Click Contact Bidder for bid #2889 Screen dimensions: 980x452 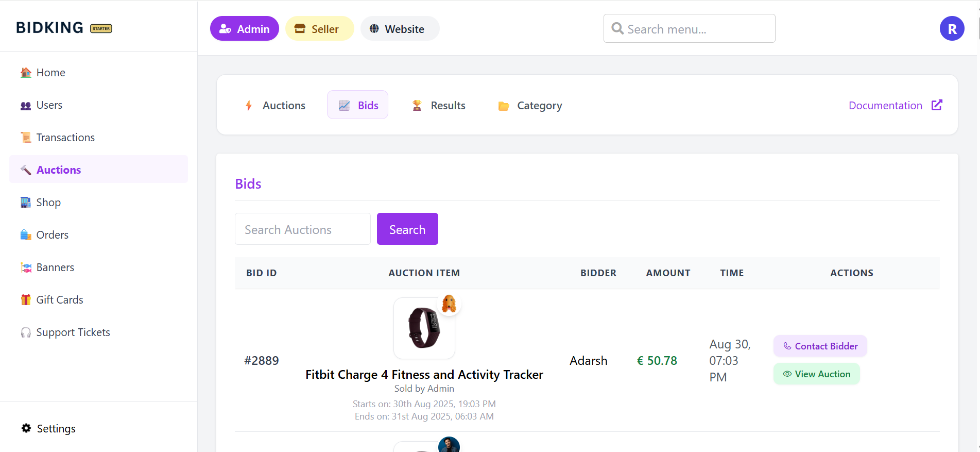point(820,346)
